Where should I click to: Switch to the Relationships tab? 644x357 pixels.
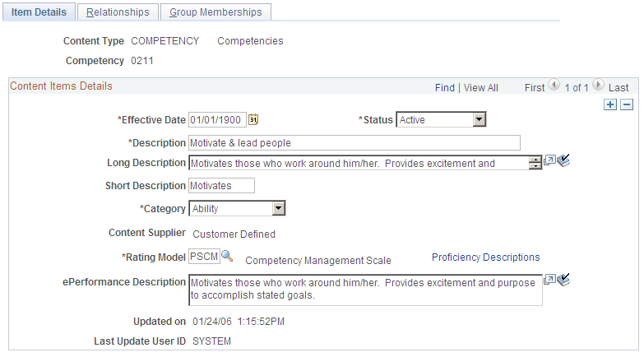tap(118, 12)
